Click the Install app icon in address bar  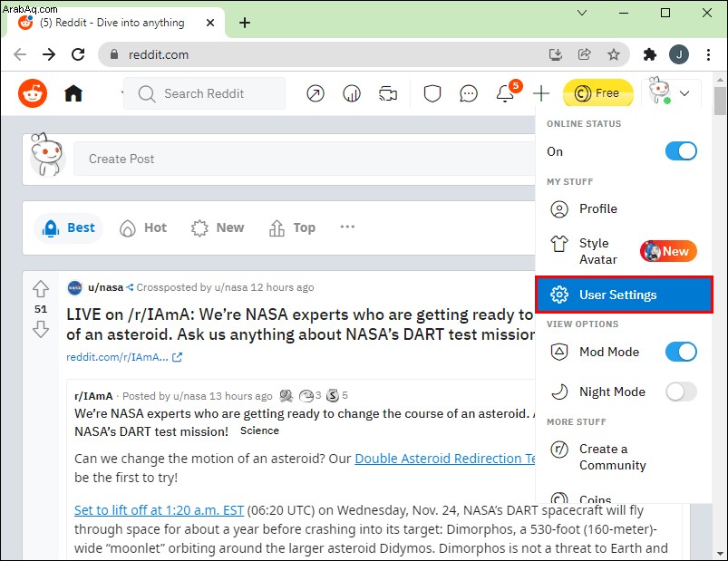click(555, 54)
